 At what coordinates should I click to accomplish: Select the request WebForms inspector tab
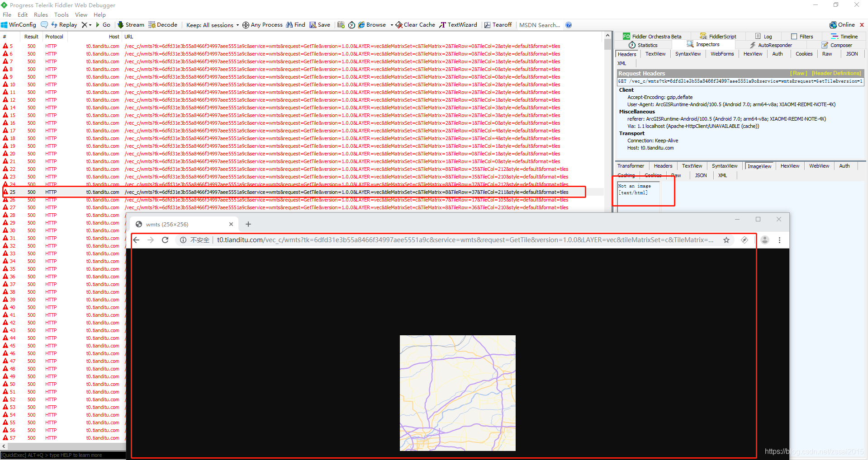[722, 54]
